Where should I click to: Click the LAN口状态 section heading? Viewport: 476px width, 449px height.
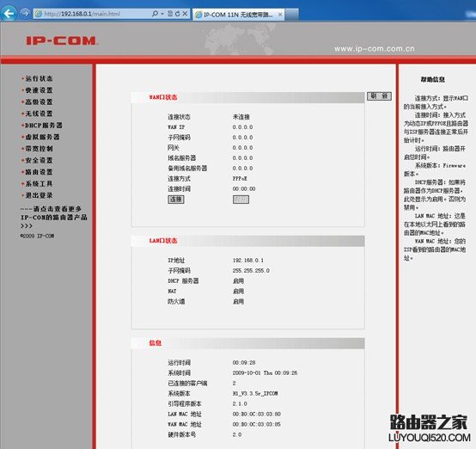tap(163, 241)
